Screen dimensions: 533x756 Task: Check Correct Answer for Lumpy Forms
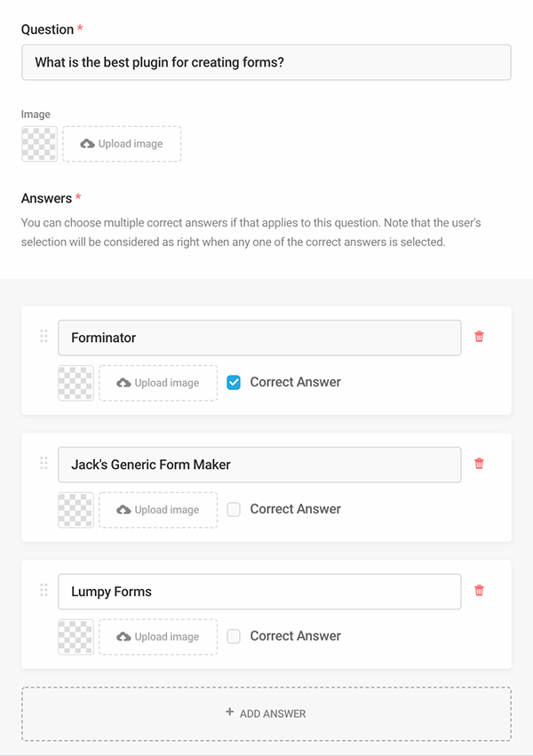pos(234,636)
